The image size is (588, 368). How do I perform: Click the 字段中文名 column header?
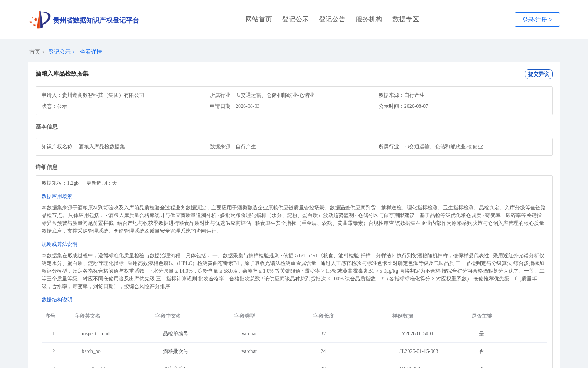168,316
